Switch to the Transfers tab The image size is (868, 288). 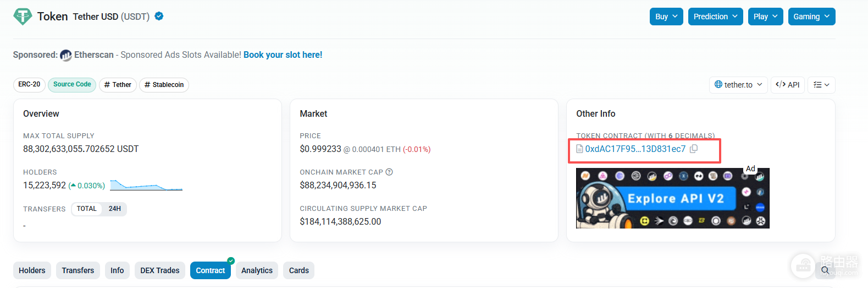tap(78, 270)
